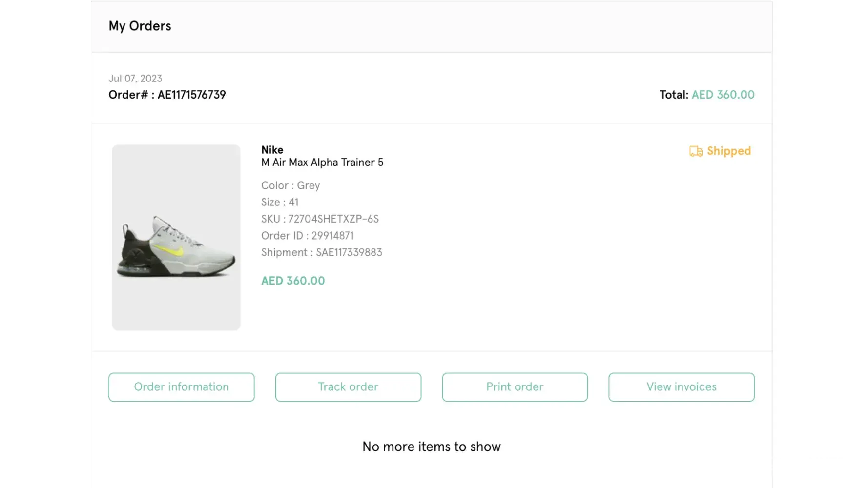Click the Color : Grey attribute
The height and width of the screenshot is (488, 868).
tap(290, 185)
